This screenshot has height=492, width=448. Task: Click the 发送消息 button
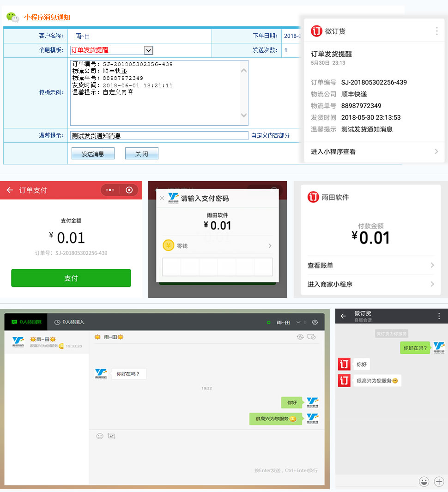click(x=93, y=154)
